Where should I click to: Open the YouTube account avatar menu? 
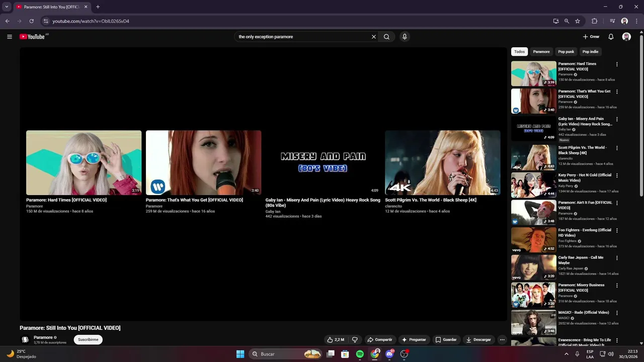[626, 37]
